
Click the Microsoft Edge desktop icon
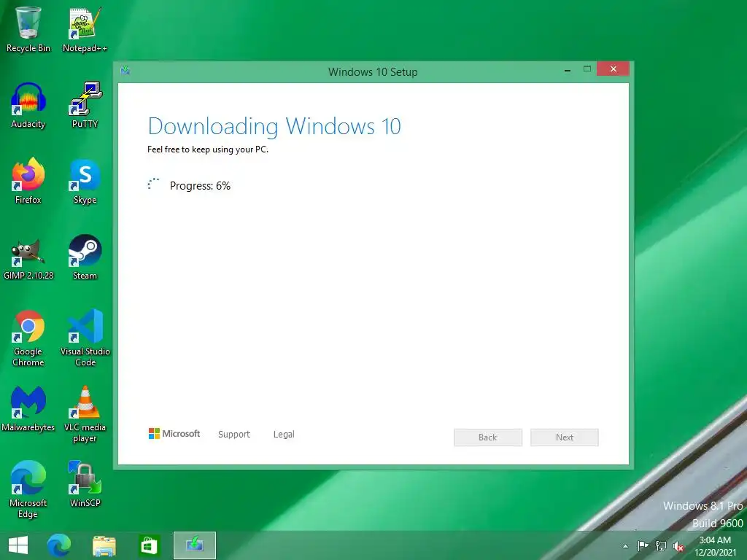(28, 489)
